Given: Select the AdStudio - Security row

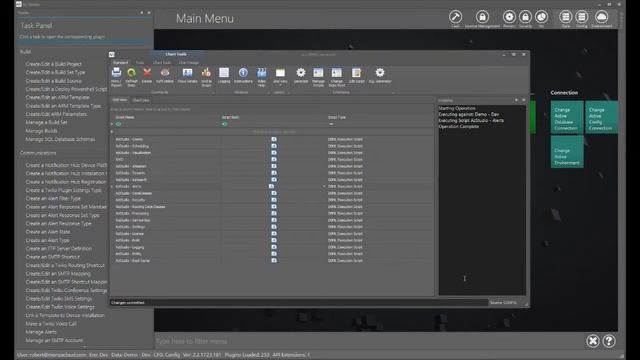Looking at the screenshot, I should 272,200.
